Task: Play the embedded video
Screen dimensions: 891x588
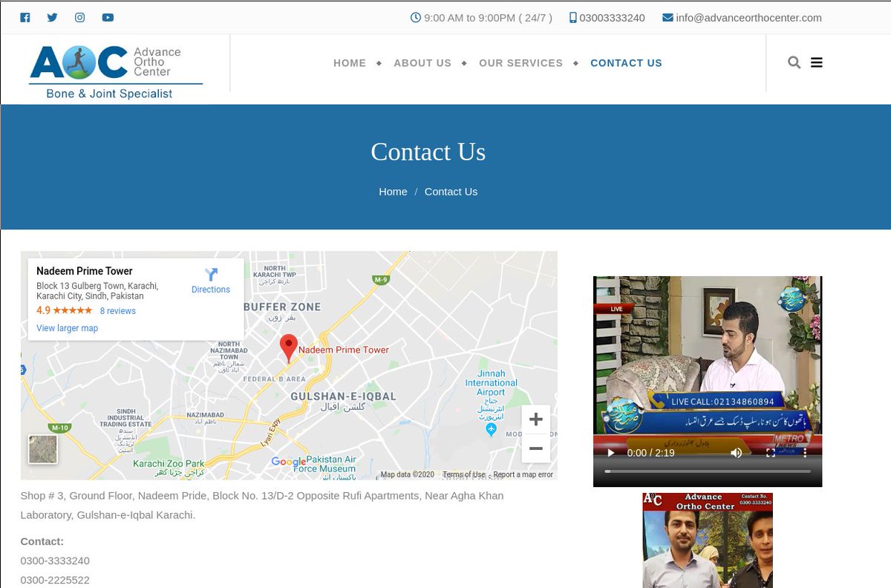Action: 611,453
